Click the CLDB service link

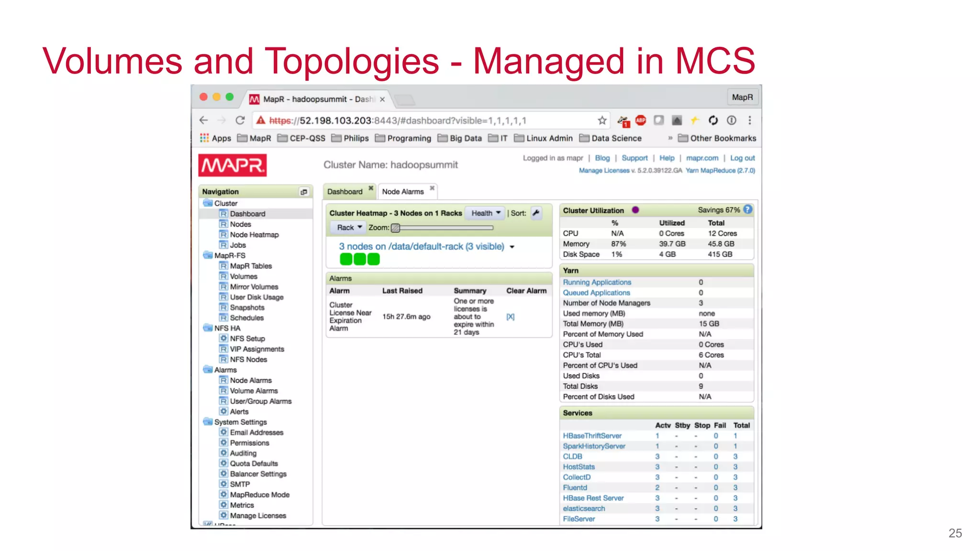pyautogui.click(x=572, y=457)
